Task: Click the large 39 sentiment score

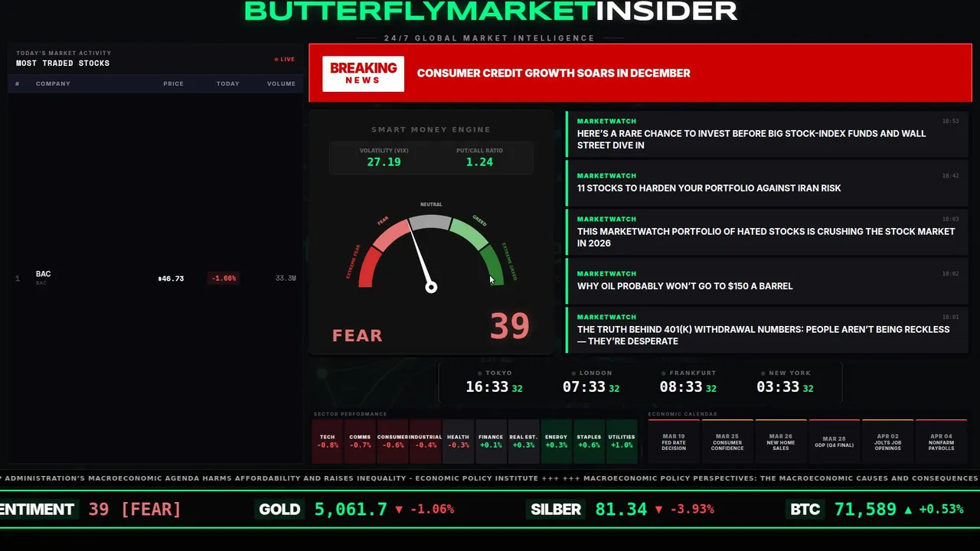Action: 509,326
